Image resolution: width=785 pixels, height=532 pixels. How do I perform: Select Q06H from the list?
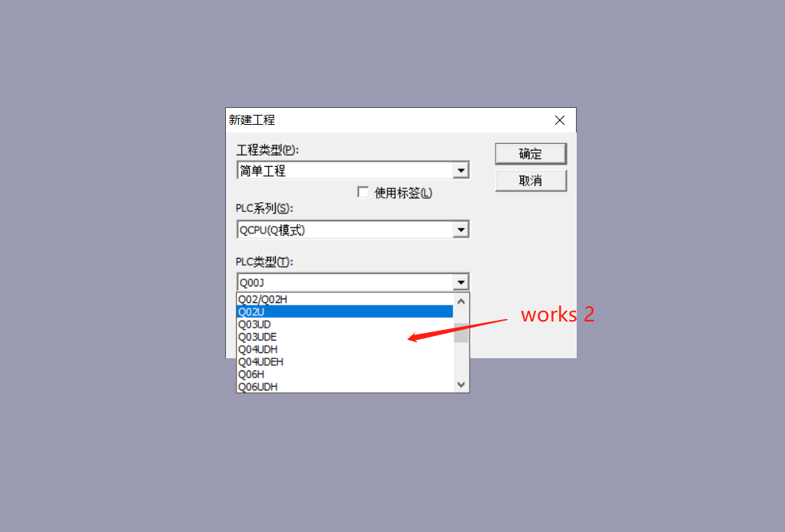point(345,374)
